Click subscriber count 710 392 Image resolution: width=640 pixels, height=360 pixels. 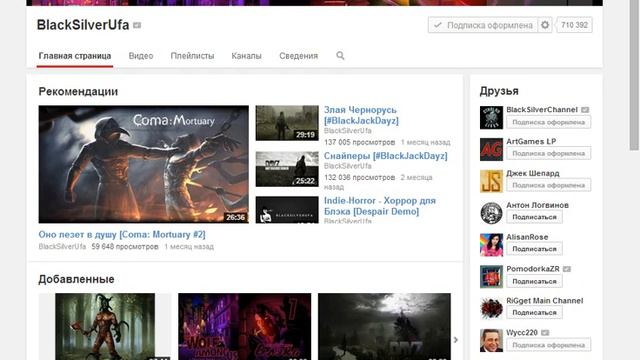574,25
